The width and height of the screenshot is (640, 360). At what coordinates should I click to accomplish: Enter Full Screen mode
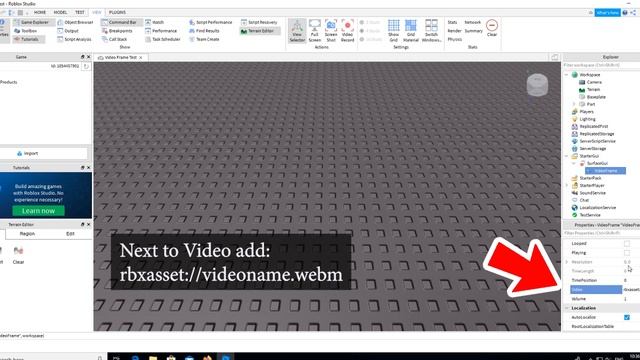pyautogui.click(x=315, y=31)
